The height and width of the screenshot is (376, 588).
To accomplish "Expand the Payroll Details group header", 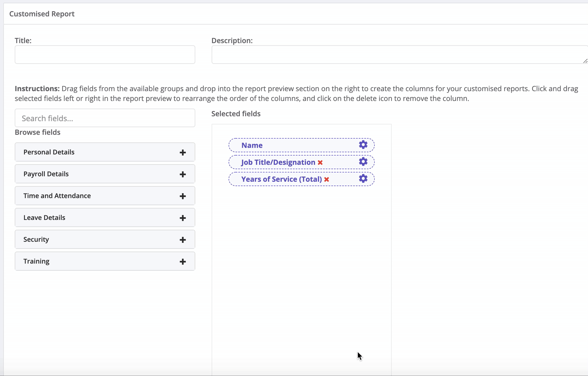I will pos(105,174).
